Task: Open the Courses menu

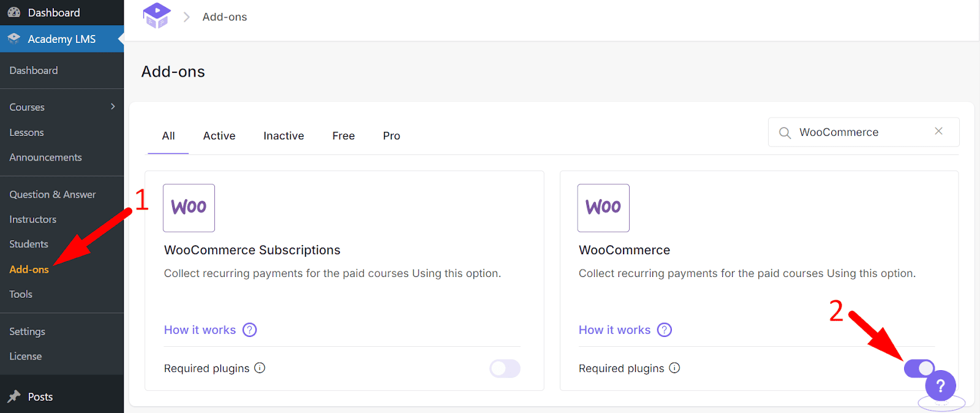Action: pyautogui.click(x=27, y=107)
